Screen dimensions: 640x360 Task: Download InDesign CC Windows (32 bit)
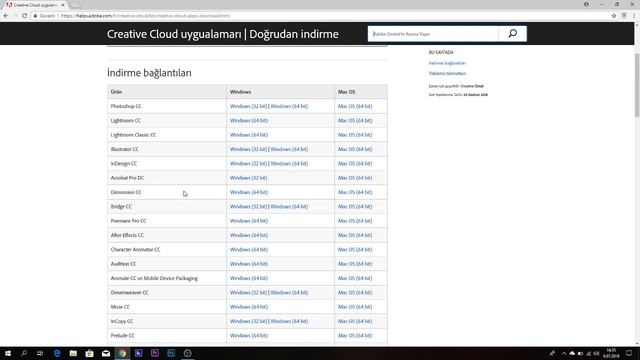[248, 163]
